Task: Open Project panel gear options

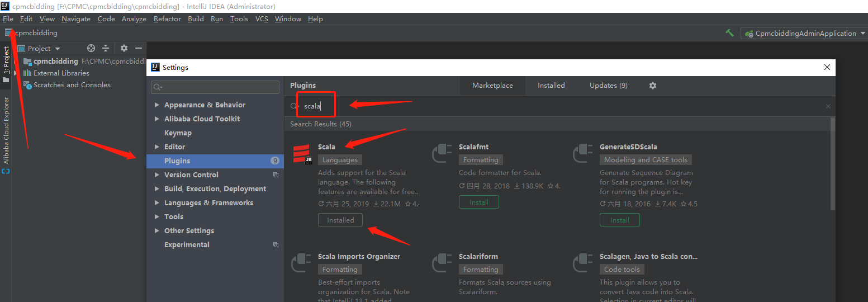Action: pos(124,49)
